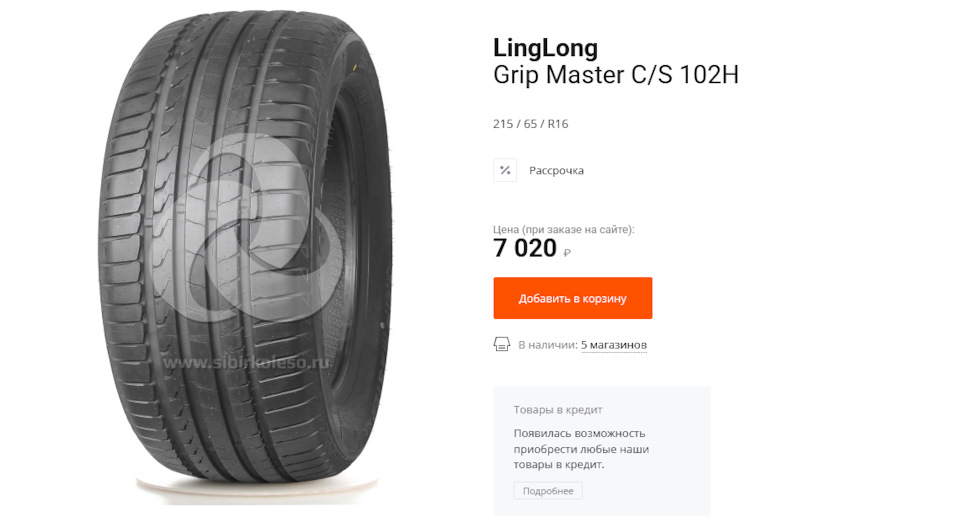Open the 5 магазинов availability link
Image resolution: width=960 pixels, height=528 pixels.
coord(613,345)
